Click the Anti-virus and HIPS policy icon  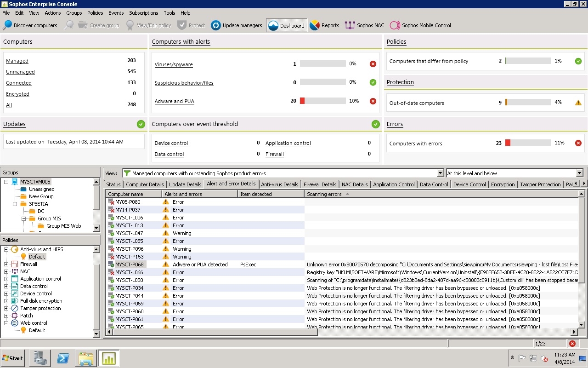click(x=15, y=249)
